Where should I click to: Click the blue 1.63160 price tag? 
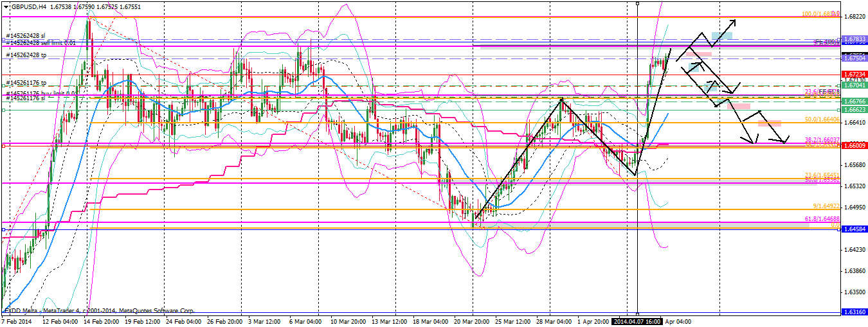pyautogui.click(x=853, y=312)
